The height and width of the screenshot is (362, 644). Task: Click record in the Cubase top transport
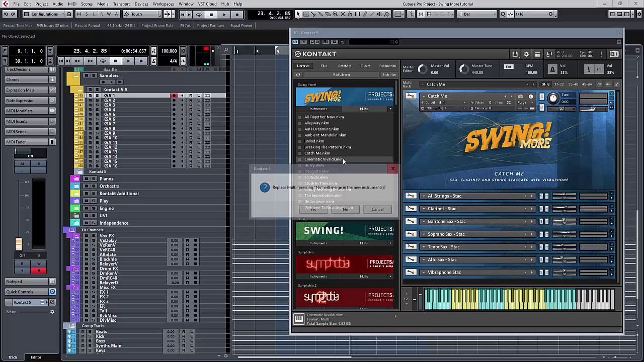pyautogui.click(x=237, y=14)
